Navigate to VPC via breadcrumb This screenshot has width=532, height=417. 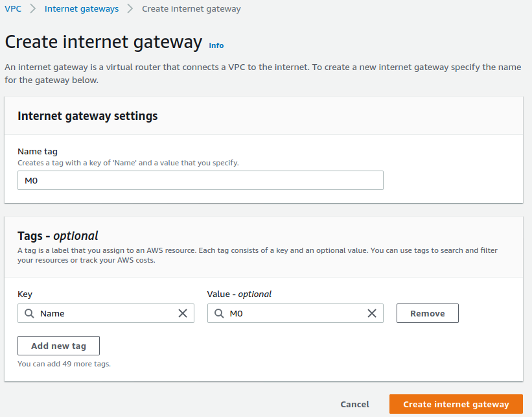tap(12, 8)
